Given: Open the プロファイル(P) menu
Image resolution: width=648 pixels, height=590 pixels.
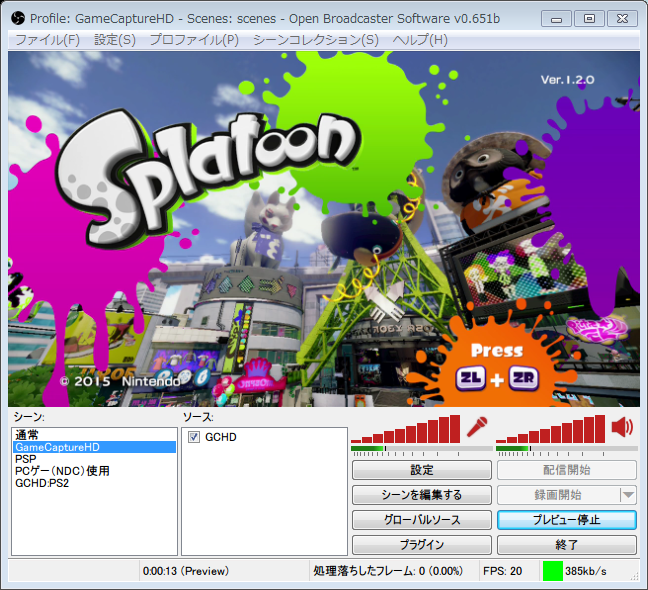Looking at the screenshot, I should pyautogui.click(x=194, y=40).
